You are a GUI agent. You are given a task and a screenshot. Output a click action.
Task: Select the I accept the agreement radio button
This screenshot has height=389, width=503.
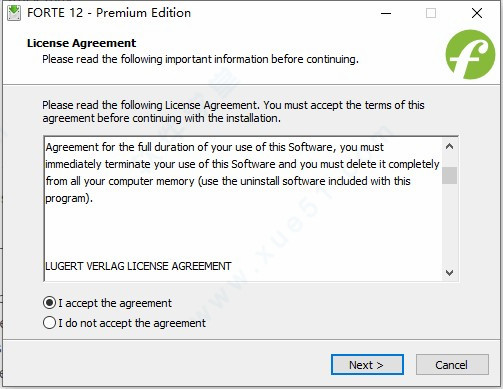click(x=49, y=303)
